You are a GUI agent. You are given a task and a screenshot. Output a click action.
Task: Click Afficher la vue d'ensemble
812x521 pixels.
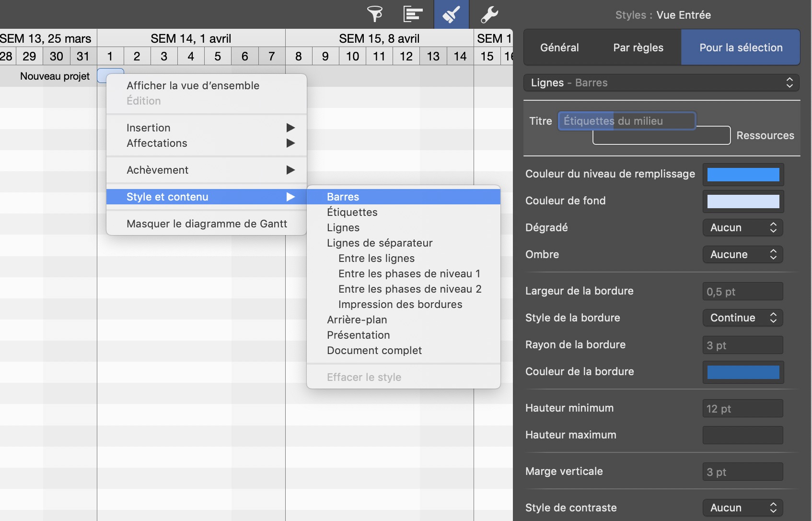tap(193, 86)
